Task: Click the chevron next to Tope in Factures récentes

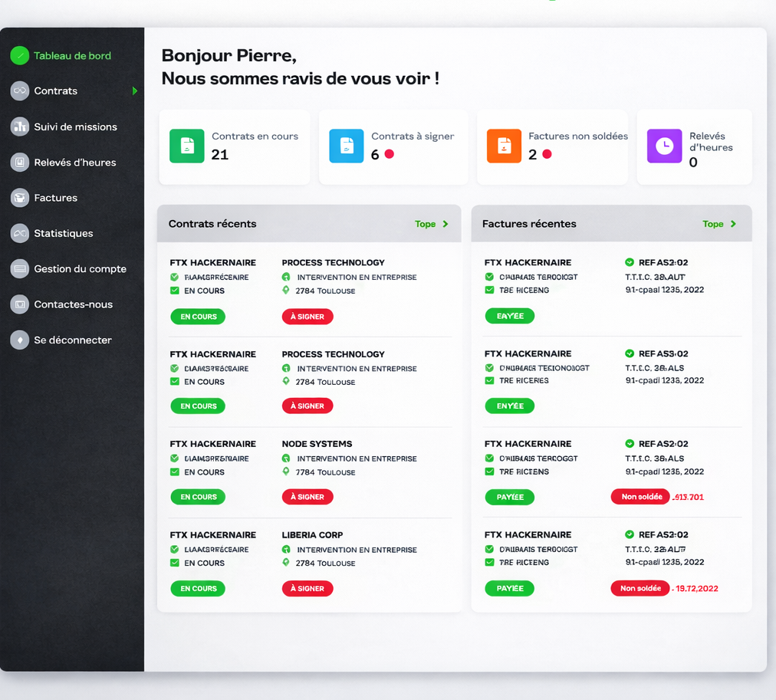Action: (733, 225)
